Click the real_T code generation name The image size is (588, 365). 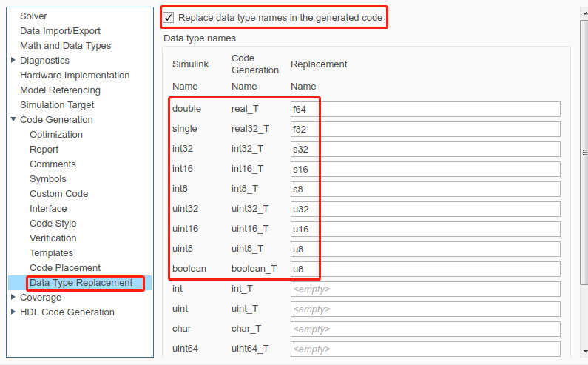coord(245,109)
